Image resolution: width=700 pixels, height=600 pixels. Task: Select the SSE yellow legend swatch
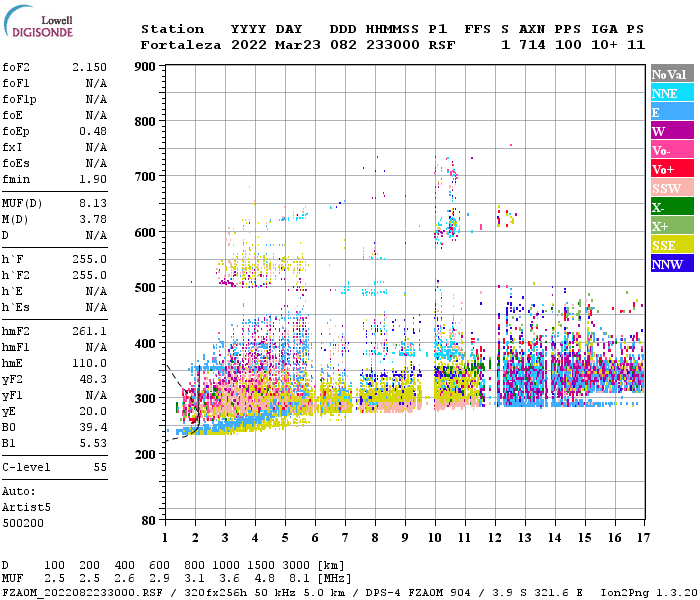point(672,245)
